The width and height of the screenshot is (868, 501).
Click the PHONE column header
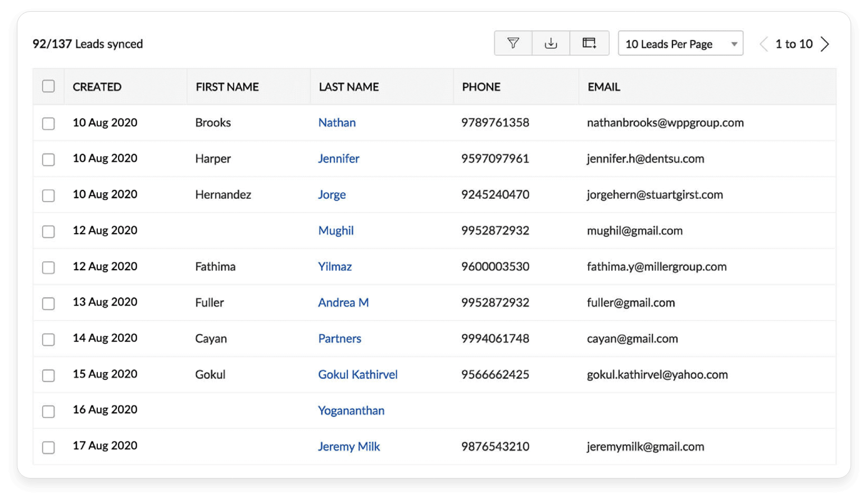[481, 87]
